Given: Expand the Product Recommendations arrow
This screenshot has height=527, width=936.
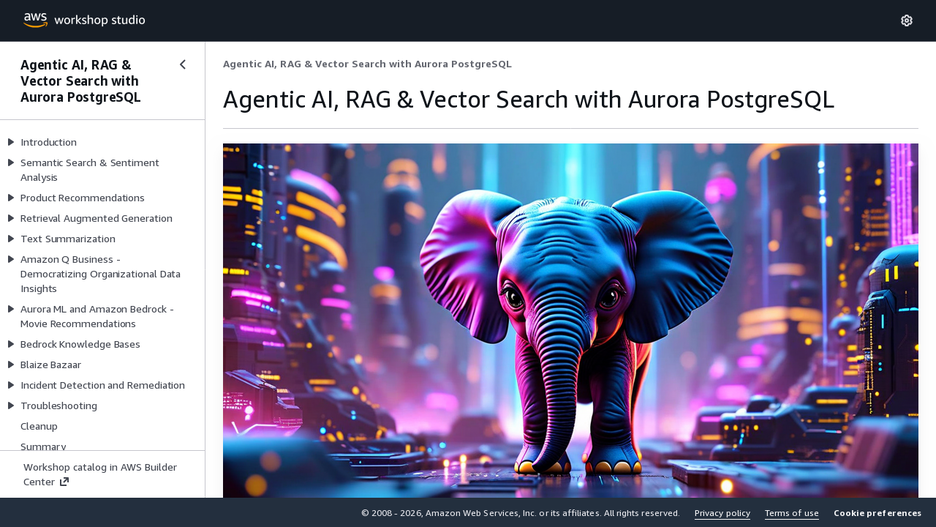Looking at the screenshot, I should point(11,198).
